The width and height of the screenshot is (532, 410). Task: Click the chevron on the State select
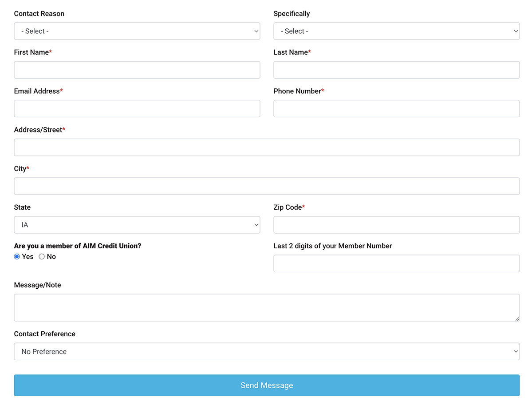[x=256, y=225]
